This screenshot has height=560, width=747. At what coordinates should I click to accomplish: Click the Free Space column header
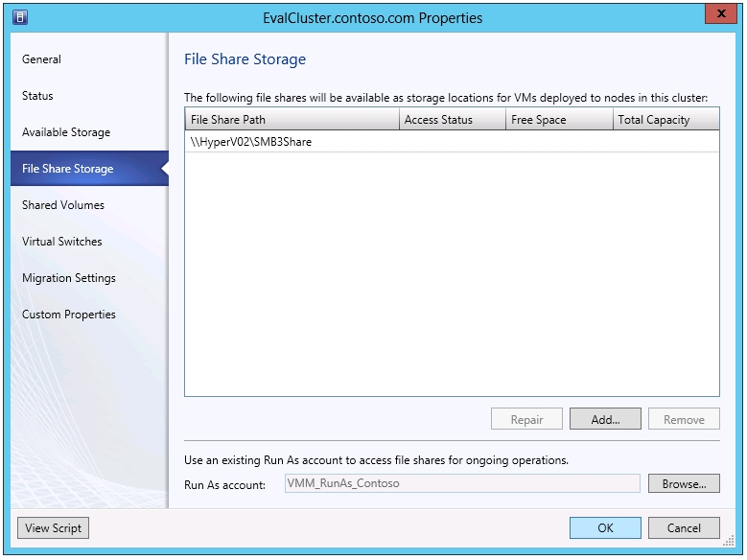coord(558,120)
